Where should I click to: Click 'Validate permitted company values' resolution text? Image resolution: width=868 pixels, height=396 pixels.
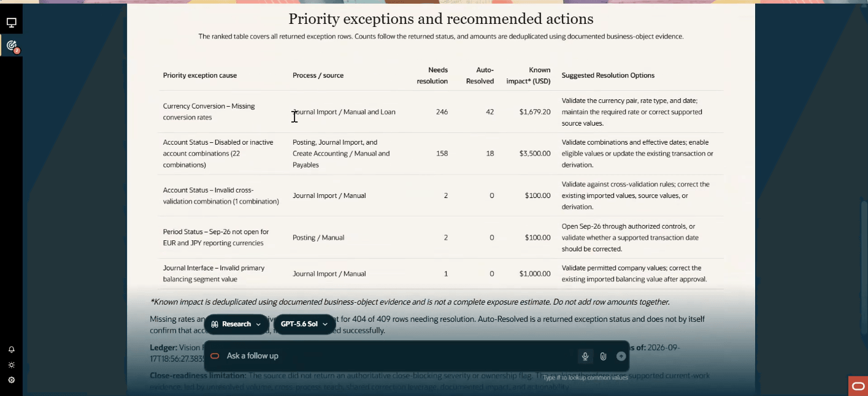pyautogui.click(x=634, y=273)
